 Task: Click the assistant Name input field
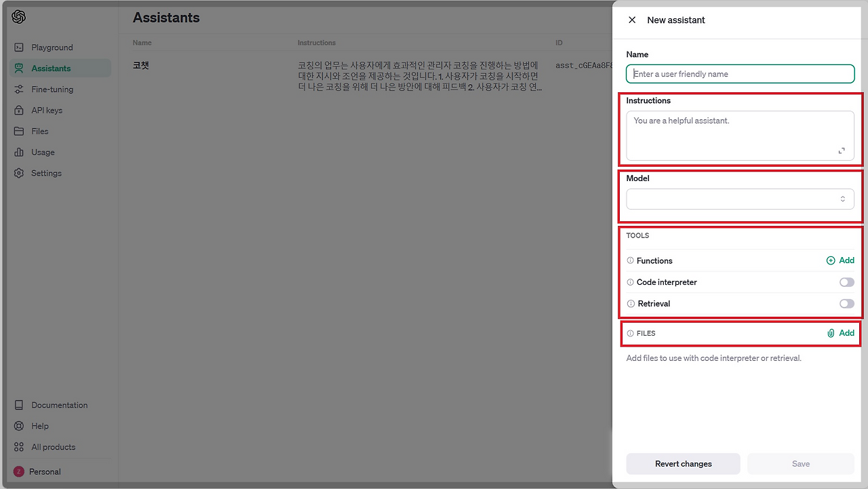(740, 73)
